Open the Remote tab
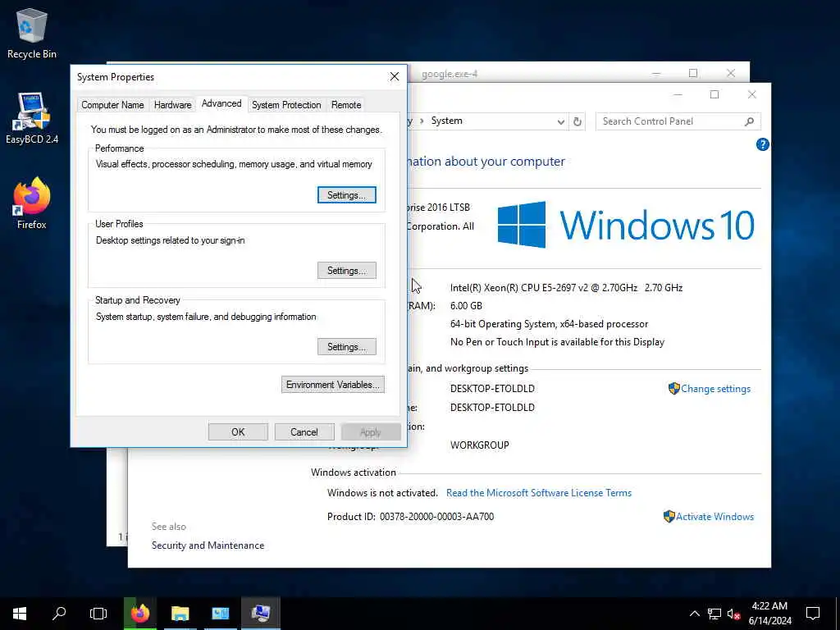Screen dimensions: 840x630 point(346,105)
